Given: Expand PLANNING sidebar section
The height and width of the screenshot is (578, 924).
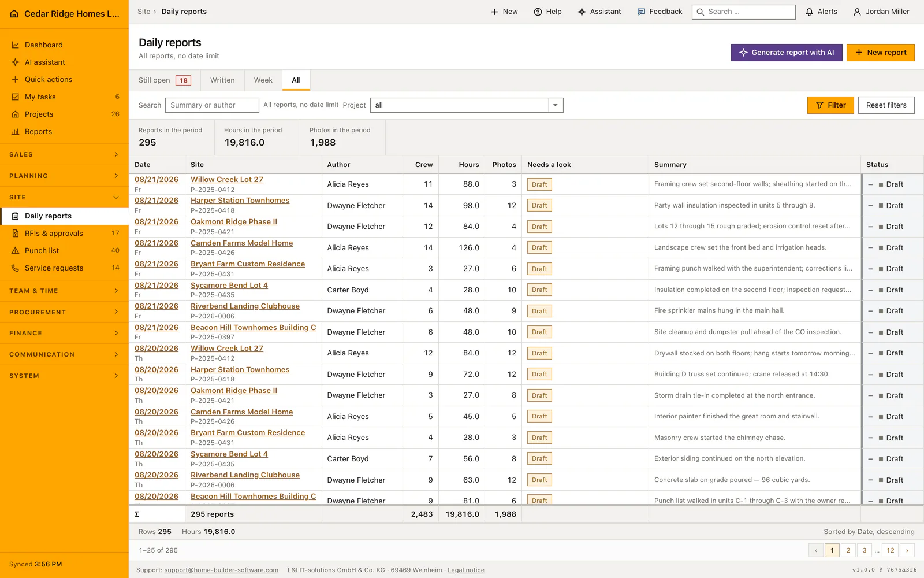Looking at the screenshot, I should coord(64,176).
